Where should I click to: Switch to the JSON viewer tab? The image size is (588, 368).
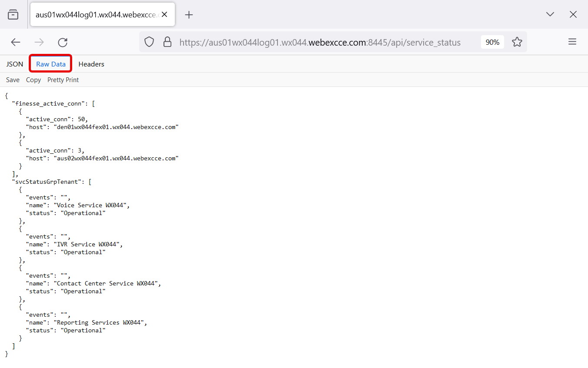click(x=15, y=64)
